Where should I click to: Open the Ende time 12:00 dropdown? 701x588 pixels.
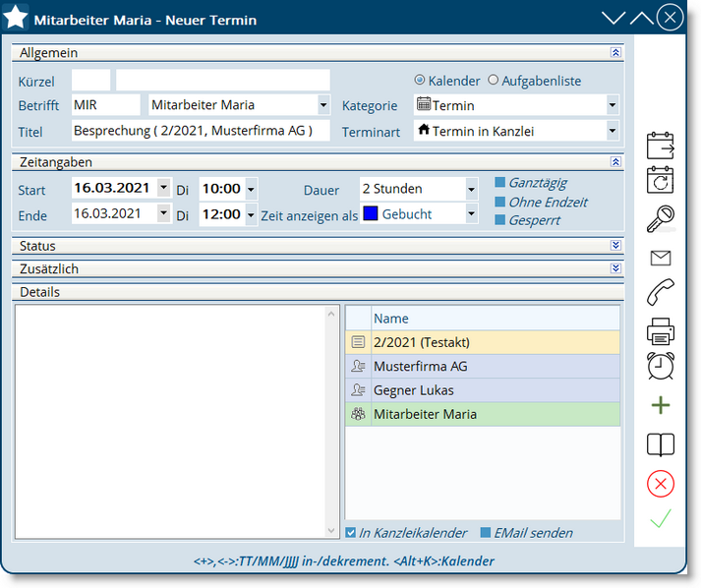coord(251,215)
